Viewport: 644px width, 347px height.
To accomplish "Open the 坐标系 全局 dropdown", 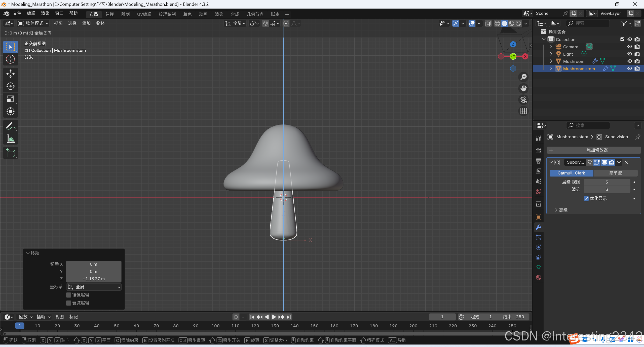I will coord(94,287).
